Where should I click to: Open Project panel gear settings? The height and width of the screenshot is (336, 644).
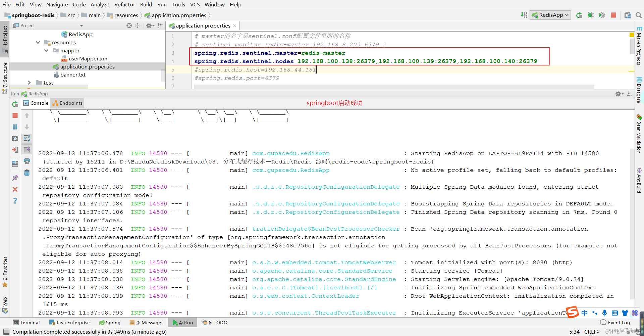coord(150,26)
